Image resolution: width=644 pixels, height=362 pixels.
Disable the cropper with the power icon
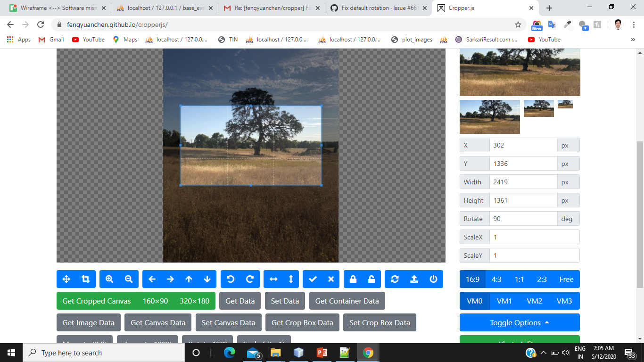coord(433,279)
